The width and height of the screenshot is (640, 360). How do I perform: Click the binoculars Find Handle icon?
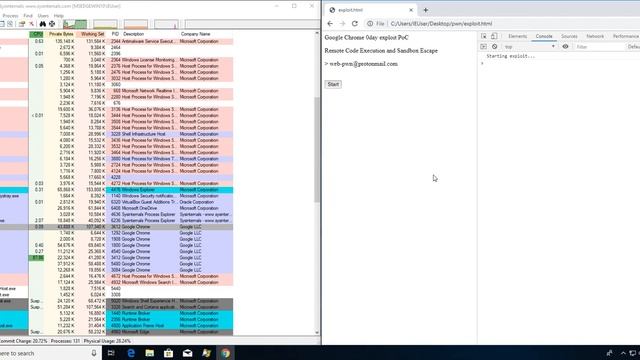(x=42, y=24)
